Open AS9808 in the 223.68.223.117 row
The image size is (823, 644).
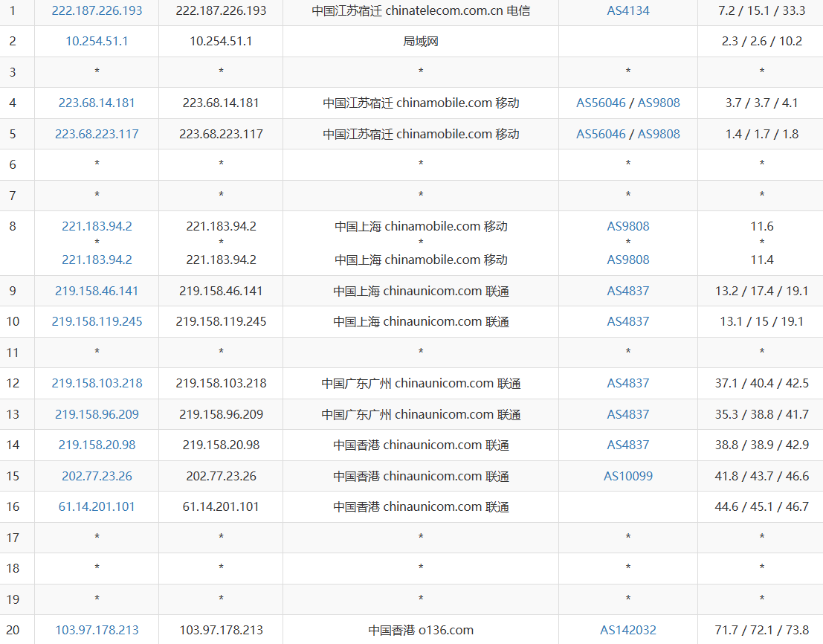coord(659,134)
